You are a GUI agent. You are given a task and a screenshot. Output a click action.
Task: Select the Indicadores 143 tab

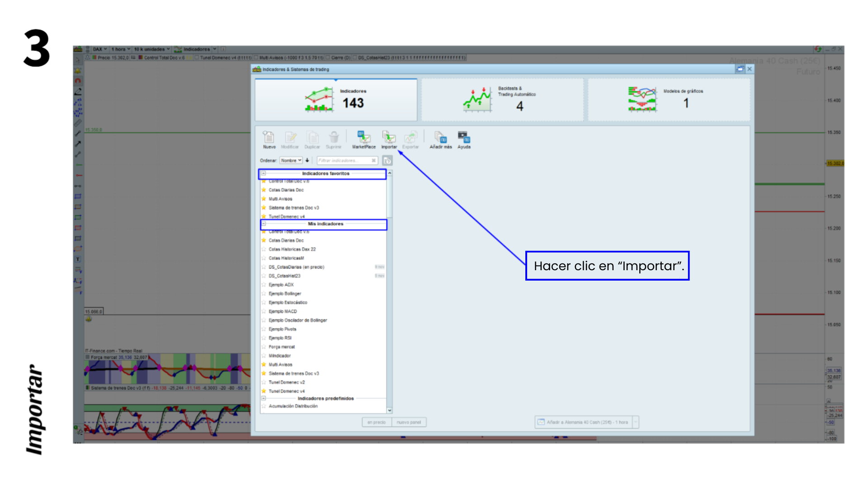point(335,99)
